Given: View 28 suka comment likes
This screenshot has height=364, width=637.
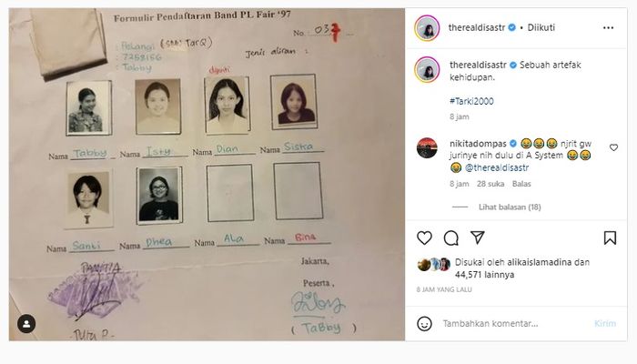Looking at the screenshot, I should coord(490,184).
